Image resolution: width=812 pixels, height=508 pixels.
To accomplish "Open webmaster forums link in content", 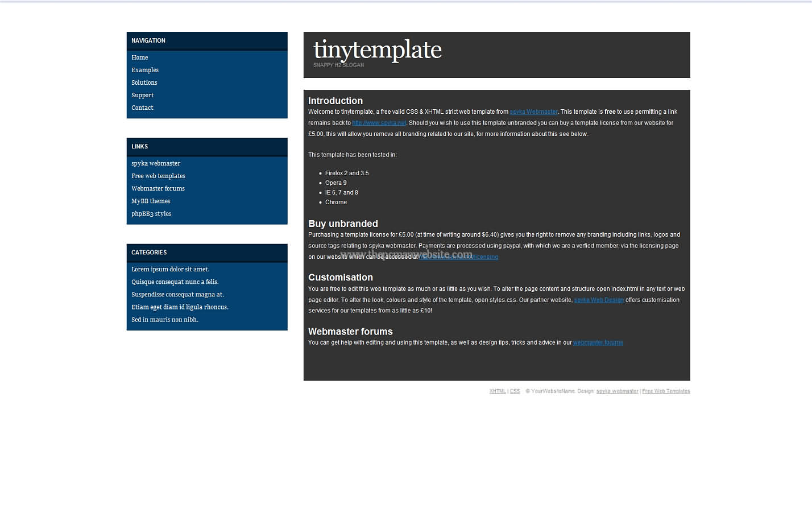I will click(x=598, y=342).
